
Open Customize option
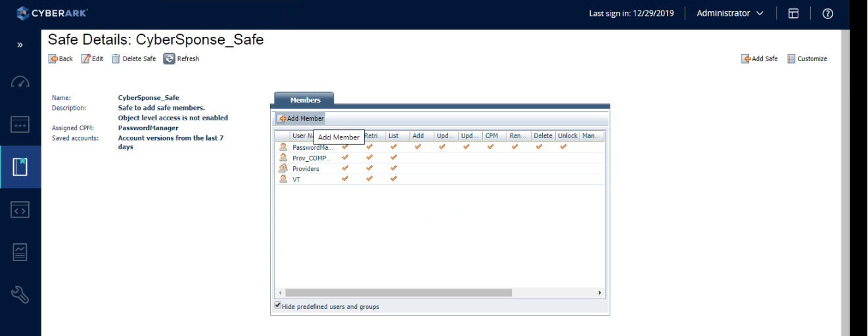807,59
